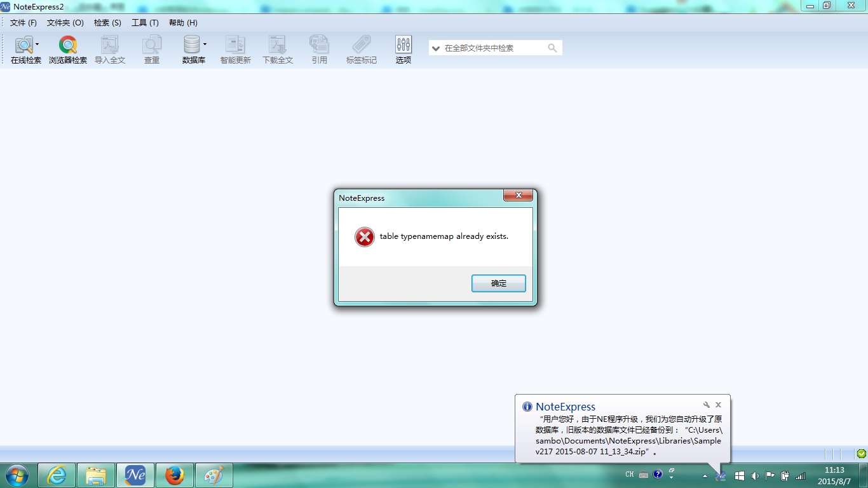This screenshot has height=488, width=868.
Task: Click NoteExpress tray icon
Action: point(721,475)
